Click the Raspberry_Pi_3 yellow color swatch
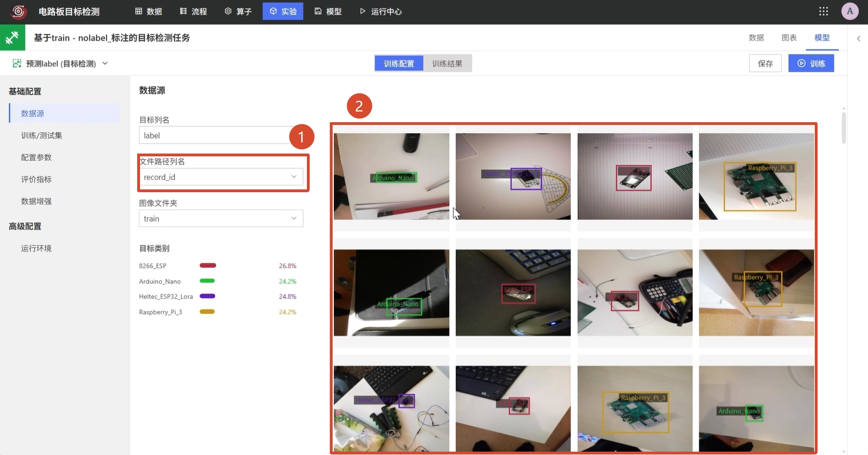Image resolution: width=868 pixels, height=455 pixels. click(x=207, y=312)
